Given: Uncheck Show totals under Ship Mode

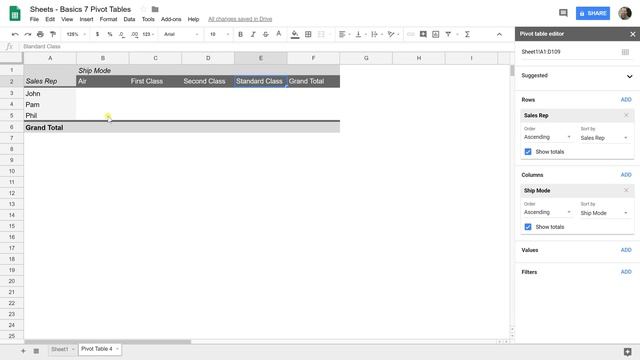Looking at the screenshot, I should (x=528, y=227).
